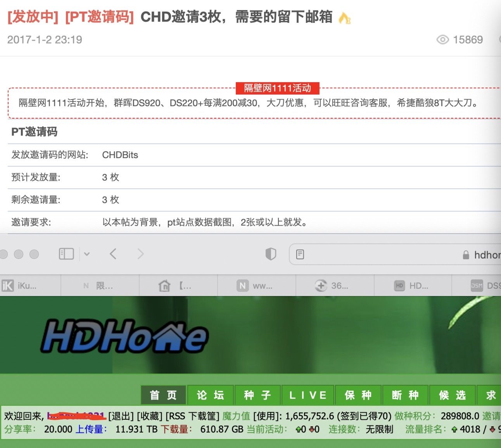Select 候选 in the navigation bar
Image resolution: width=501 pixels, height=448 pixels.
(x=453, y=395)
